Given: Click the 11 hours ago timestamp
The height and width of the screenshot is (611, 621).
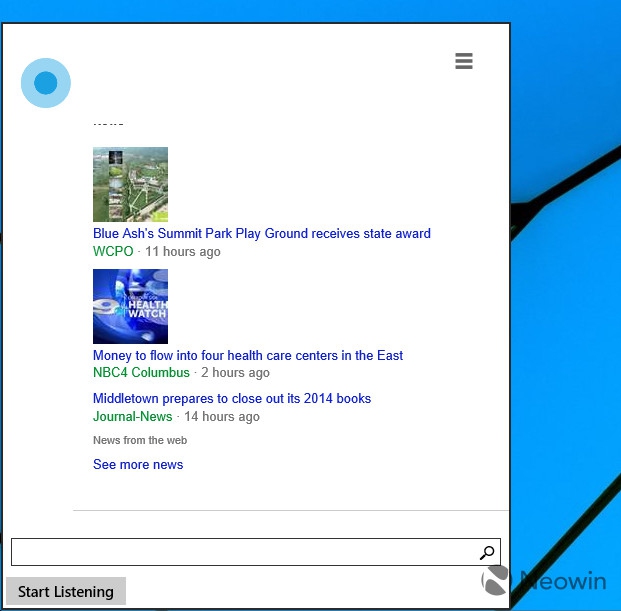Looking at the screenshot, I should [183, 251].
